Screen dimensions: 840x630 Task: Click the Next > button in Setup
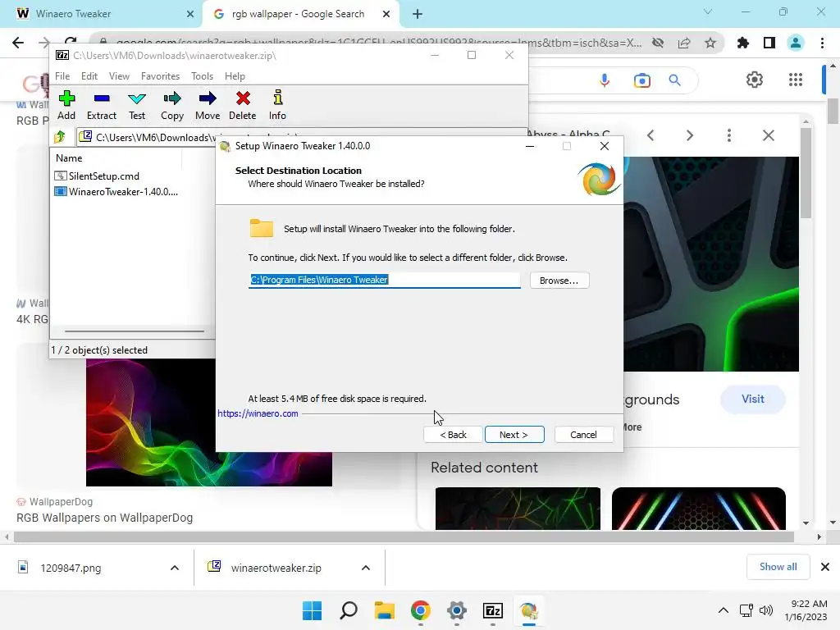pos(514,435)
